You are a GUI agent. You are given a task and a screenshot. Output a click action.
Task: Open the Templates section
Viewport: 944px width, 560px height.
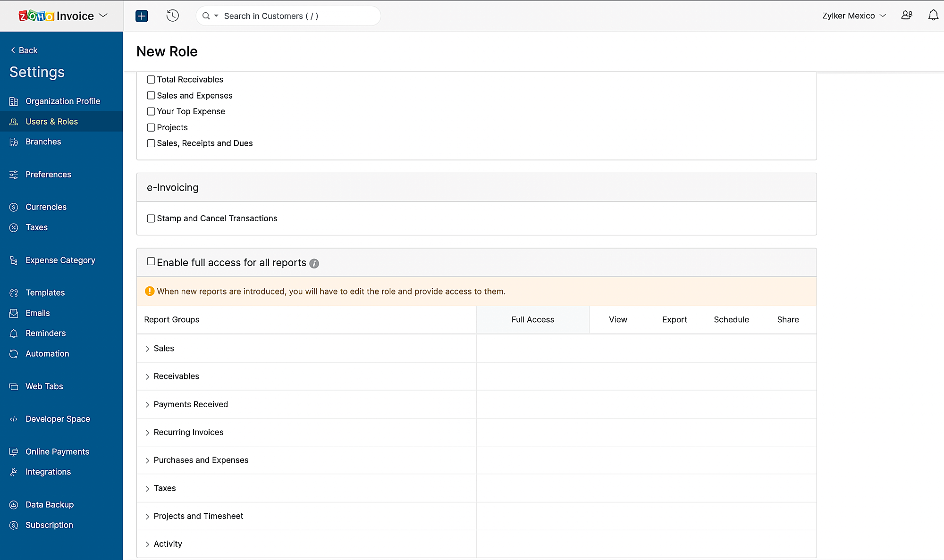tap(45, 293)
